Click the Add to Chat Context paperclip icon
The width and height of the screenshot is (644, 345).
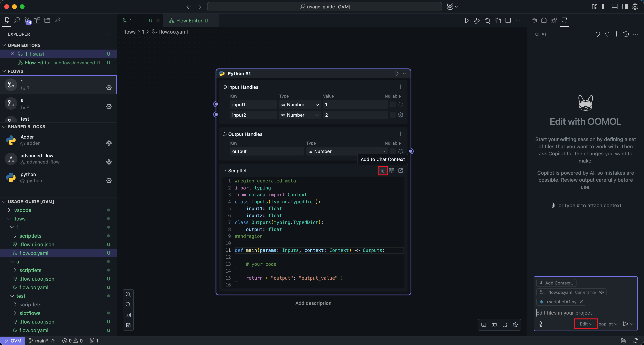pyautogui.click(x=382, y=171)
